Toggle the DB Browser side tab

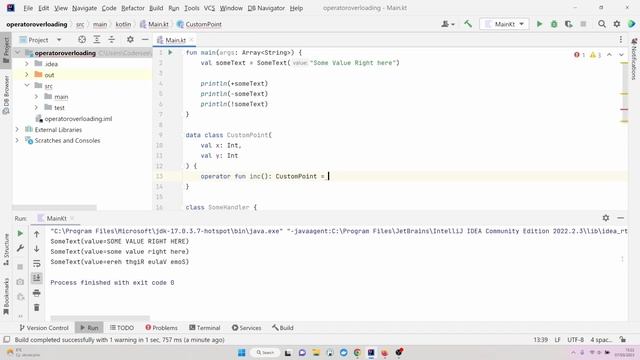[6, 95]
